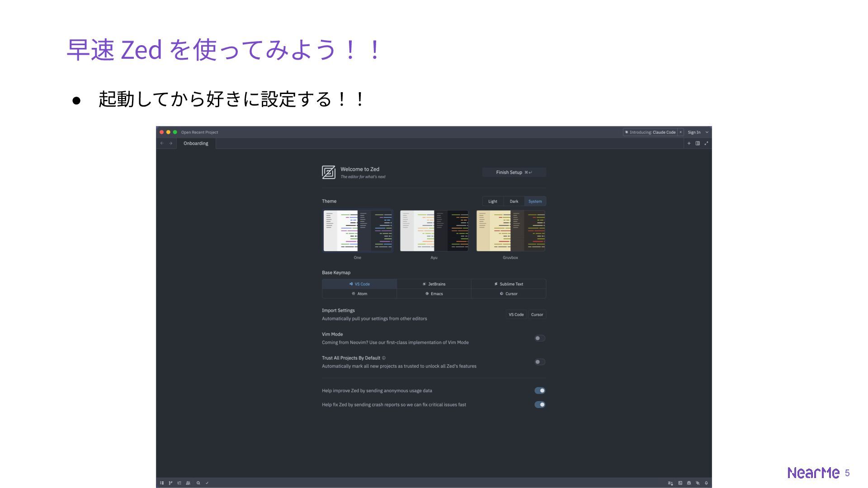The height and width of the screenshot is (488, 868).
Task: Toggle Trust All Projects By Default
Action: point(540,362)
